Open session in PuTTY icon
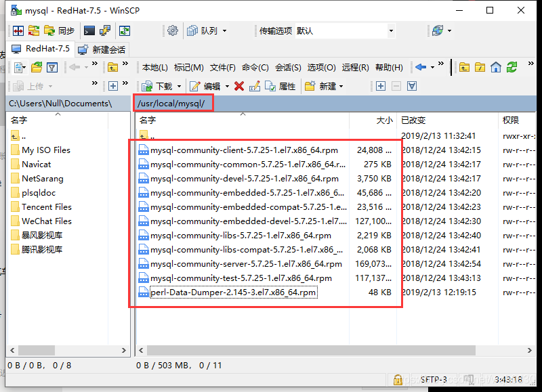The height and width of the screenshot is (392, 542). (105, 31)
